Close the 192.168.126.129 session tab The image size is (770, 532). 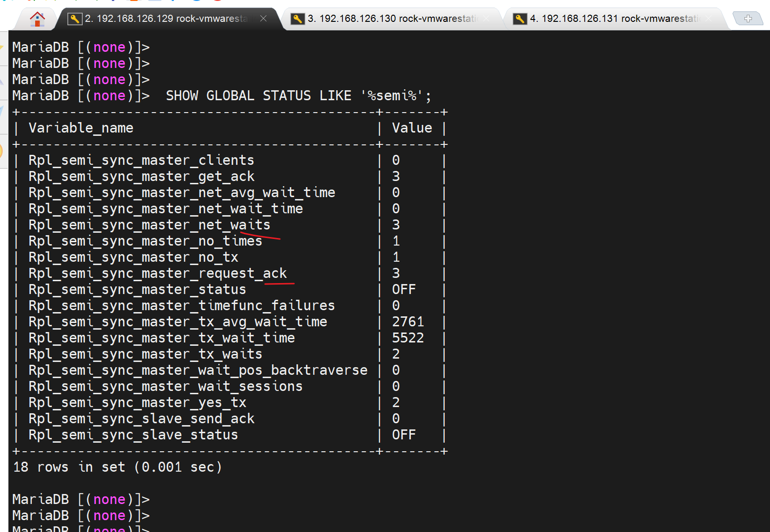coord(263,19)
